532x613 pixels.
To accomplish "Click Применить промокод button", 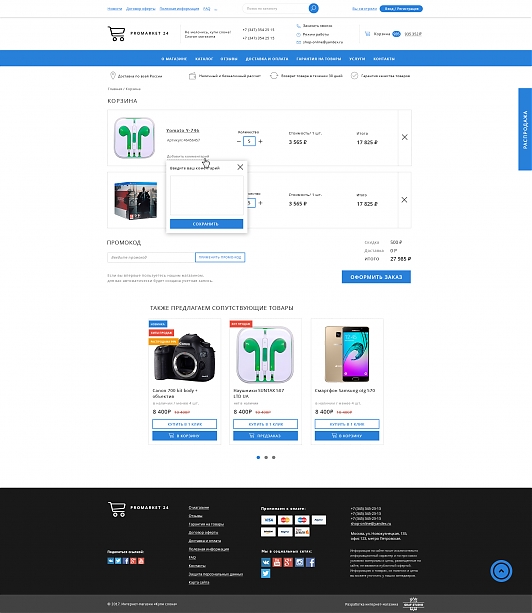I will (220, 257).
